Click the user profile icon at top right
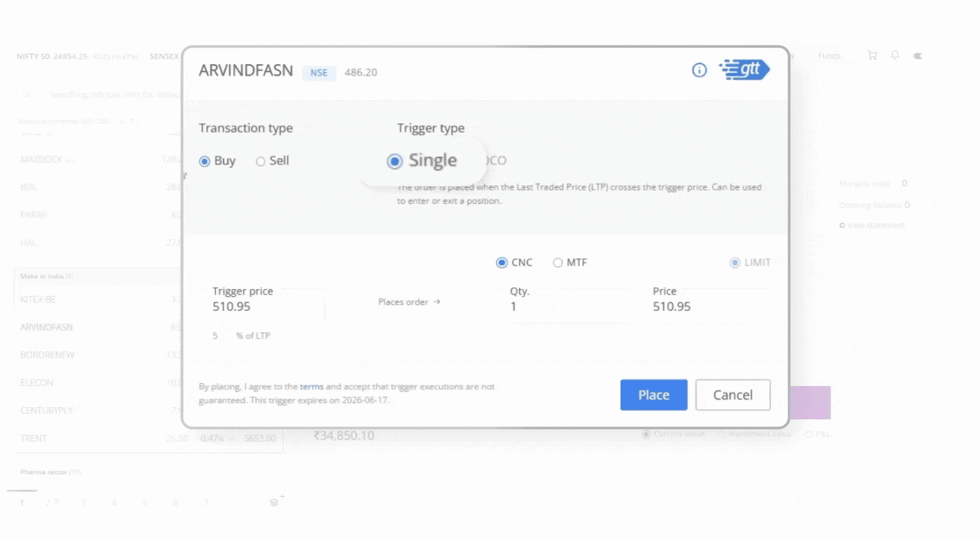The image size is (980, 538). (918, 56)
